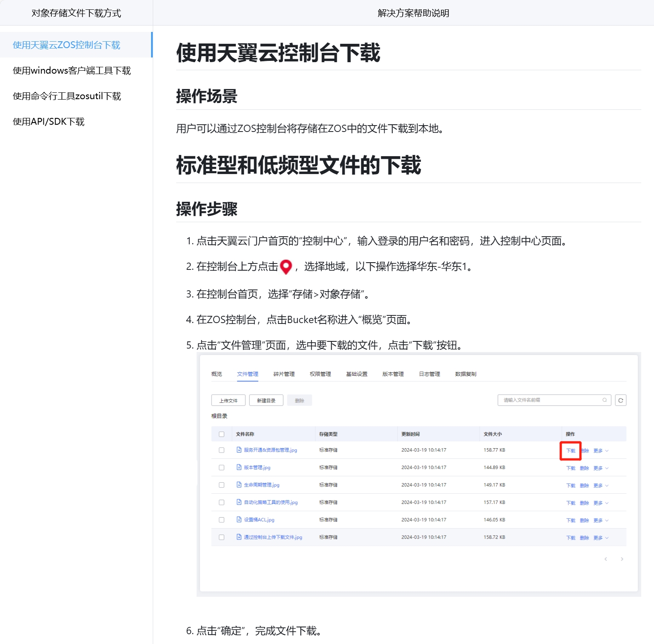Viewport: 654px width, 644px height.
Task: Click 下载 for 版本管理.jpg
Action: [571, 468]
